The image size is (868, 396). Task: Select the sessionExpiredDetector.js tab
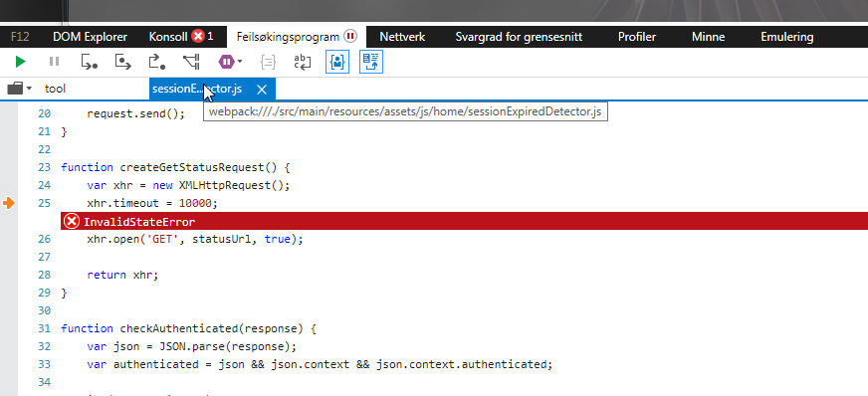(197, 89)
